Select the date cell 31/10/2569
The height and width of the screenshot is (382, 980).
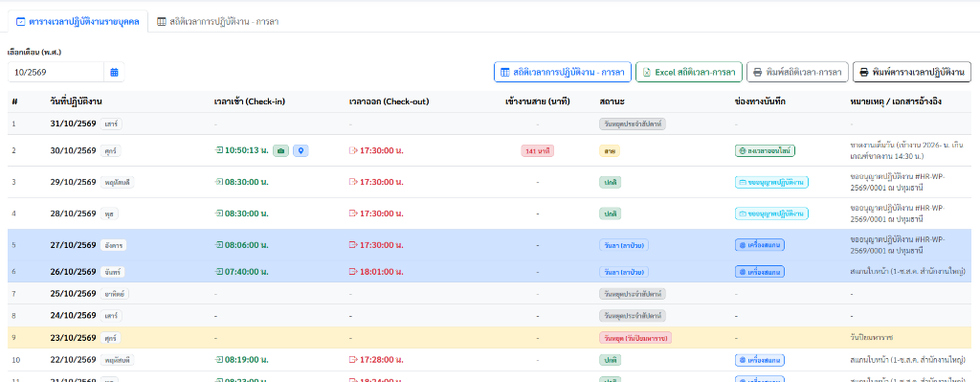(x=73, y=124)
